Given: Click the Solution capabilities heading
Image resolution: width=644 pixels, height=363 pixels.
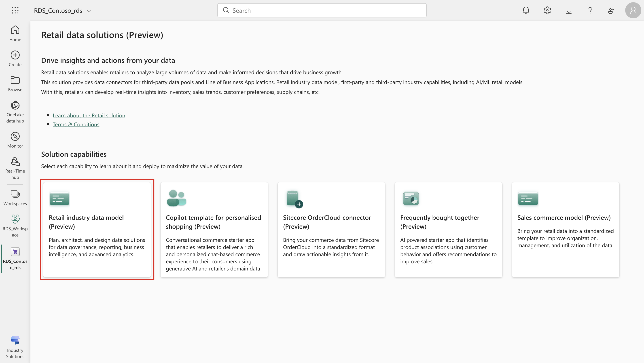Looking at the screenshot, I should click(74, 154).
